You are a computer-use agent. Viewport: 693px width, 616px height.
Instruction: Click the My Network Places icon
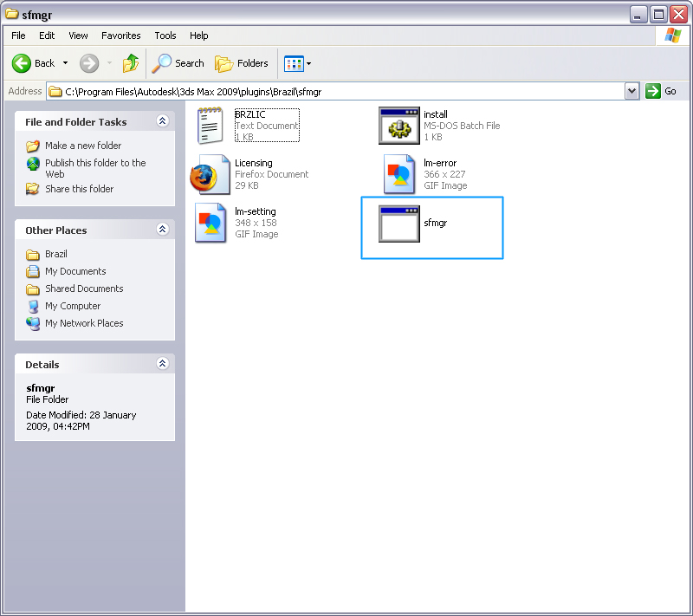(x=33, y=323)
